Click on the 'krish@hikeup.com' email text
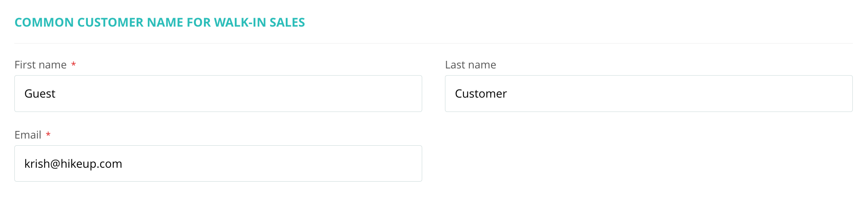 coord(73,163)
